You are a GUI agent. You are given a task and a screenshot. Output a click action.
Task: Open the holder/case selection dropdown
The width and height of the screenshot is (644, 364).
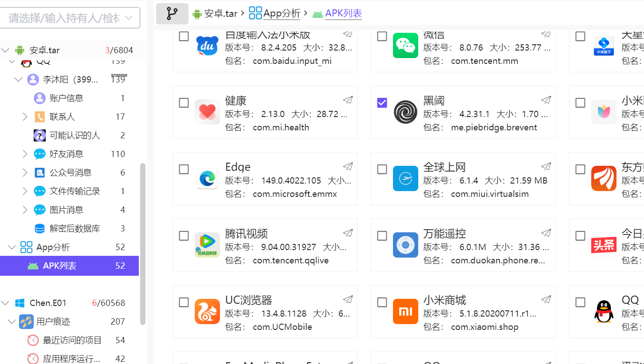pyautogui.click(x=70, y=18)
